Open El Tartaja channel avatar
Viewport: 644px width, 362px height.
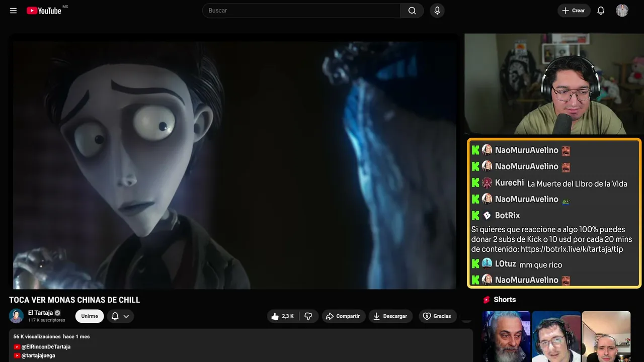coord(16,316)
